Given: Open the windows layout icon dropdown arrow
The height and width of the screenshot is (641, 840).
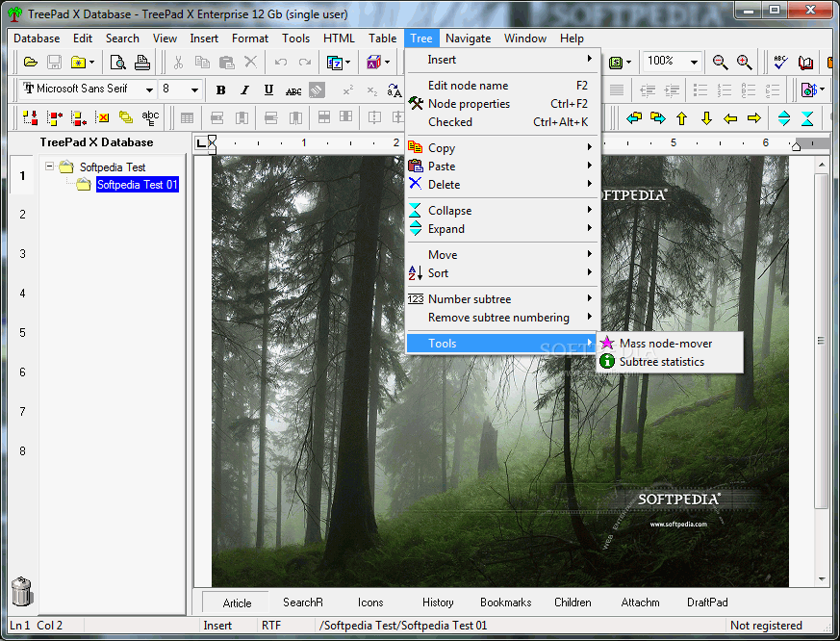Looking at the screenshot, I should [348, 63].
